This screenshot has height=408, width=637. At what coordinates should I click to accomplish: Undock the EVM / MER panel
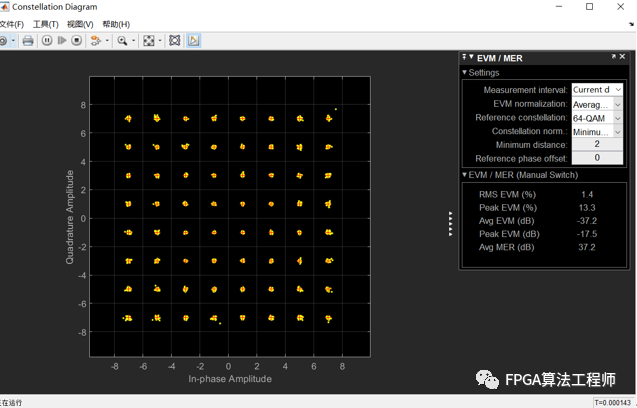[611, 58]
